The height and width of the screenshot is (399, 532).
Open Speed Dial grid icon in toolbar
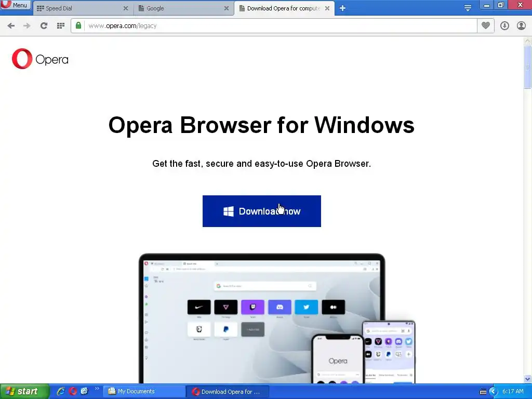[x=61, y=26]
